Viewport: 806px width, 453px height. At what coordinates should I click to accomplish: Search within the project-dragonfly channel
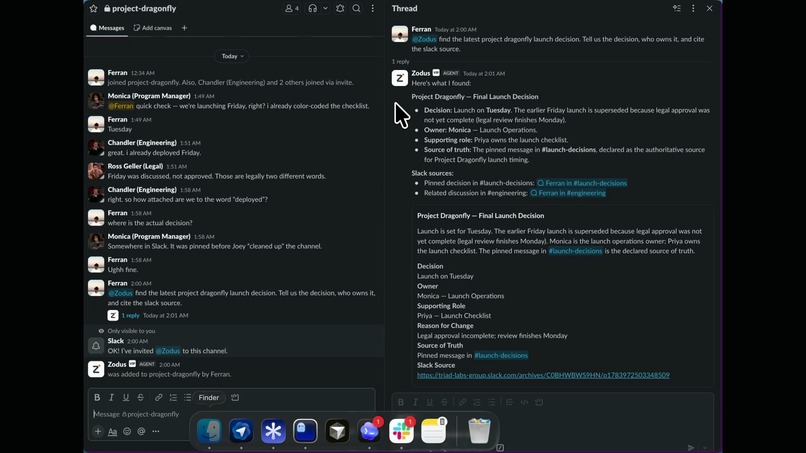coord(356,9)
